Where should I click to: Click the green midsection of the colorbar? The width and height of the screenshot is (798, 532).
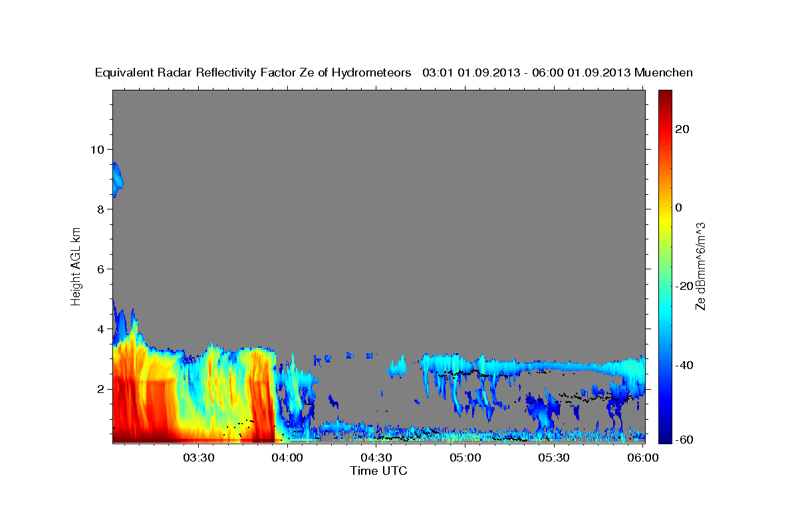(x=665, y=266)
